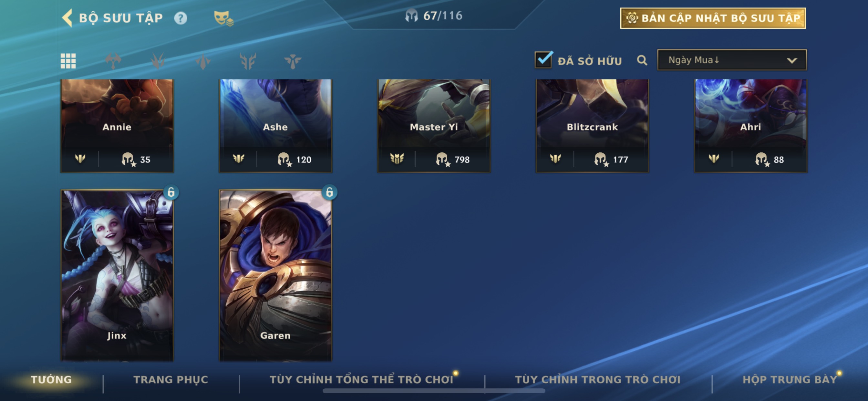The width and height of the screenshot is (868, 401).
Task: Select the Jinx champion card
Action: 117,275
